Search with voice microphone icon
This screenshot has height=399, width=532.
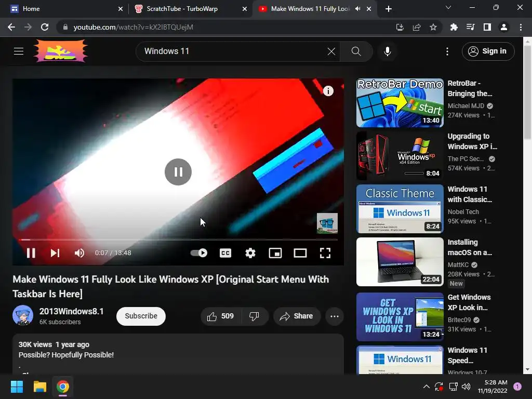(x=388, y=51)
